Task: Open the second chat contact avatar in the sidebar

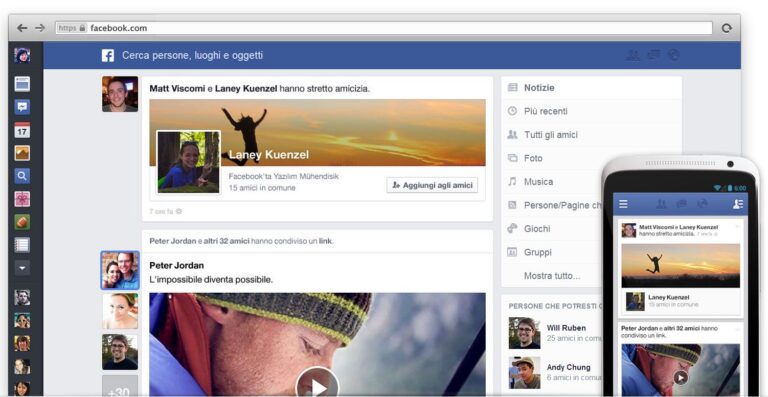Action: tap(22, 320)
